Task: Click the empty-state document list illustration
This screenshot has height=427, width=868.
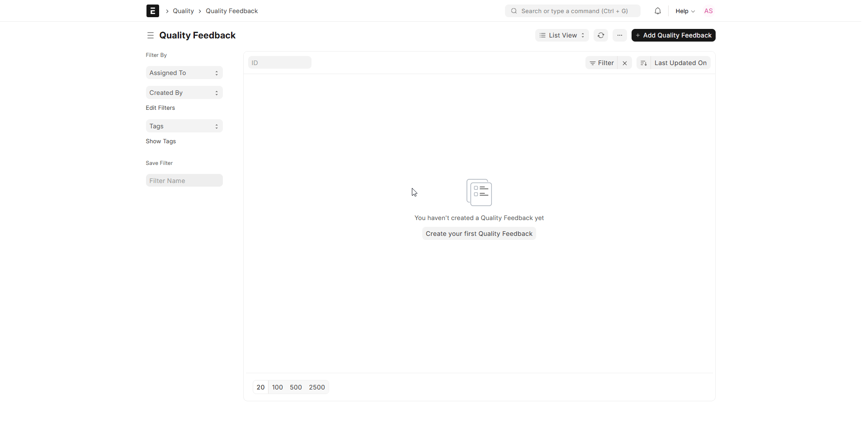Action: 479,192
